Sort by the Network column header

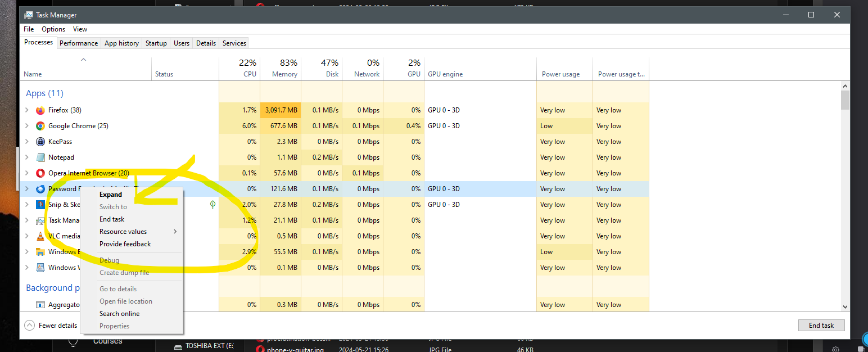(x=363, y=68)
